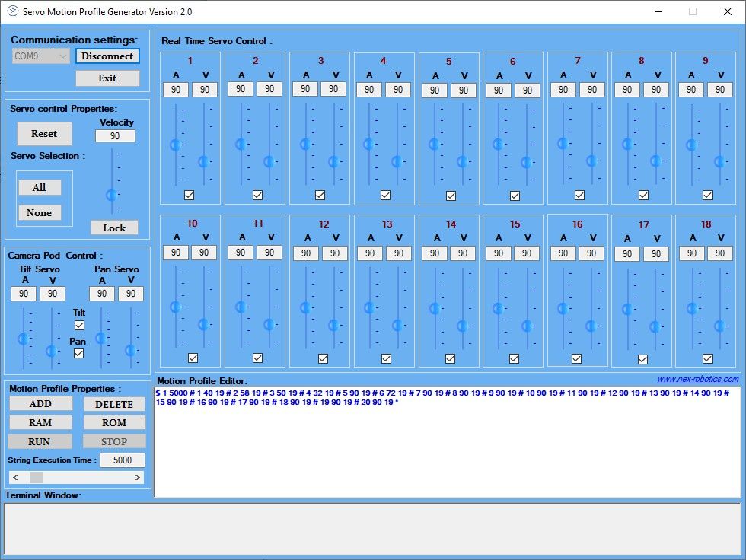Toggle the servo 18 checkbox
Image resolution: width=746 pixels, height=560 pixels.
pyautogui.click(x=707, y=358)
